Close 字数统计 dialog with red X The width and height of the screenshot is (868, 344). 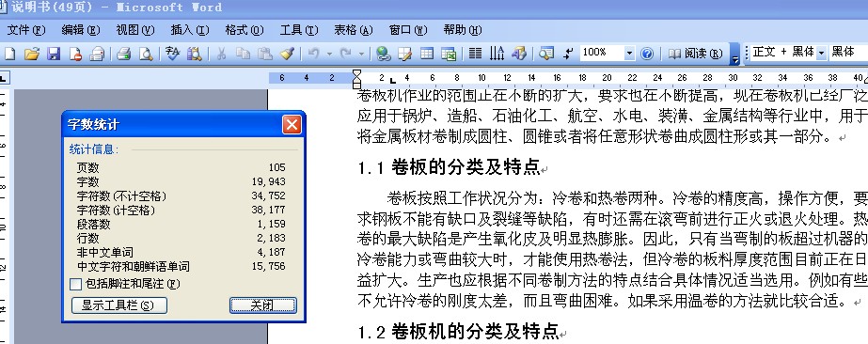point(292,124)
